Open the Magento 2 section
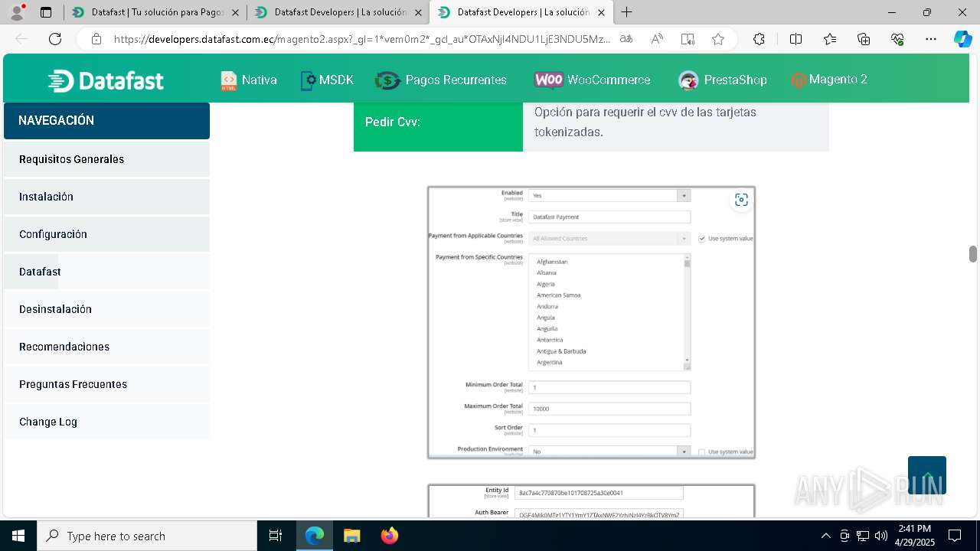This screenshot has width=980, height=551. point(829,80)
